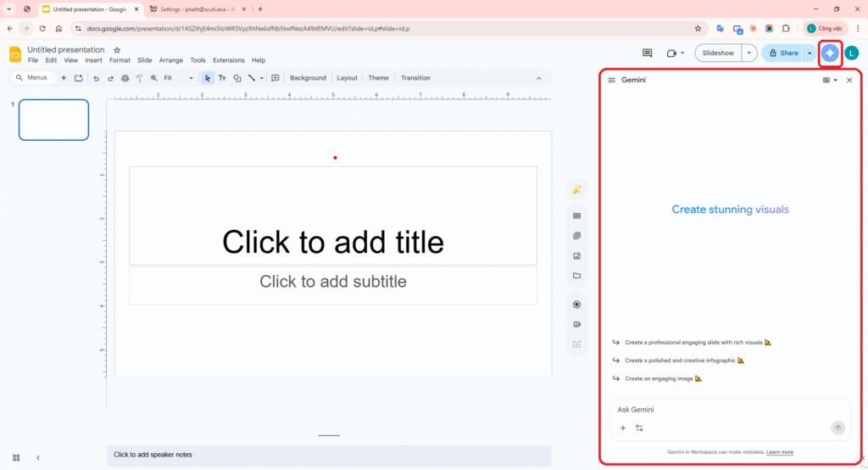The image size is (868, 470).
Task: Click the Print icon in toolbar
Action: (125, 78)
